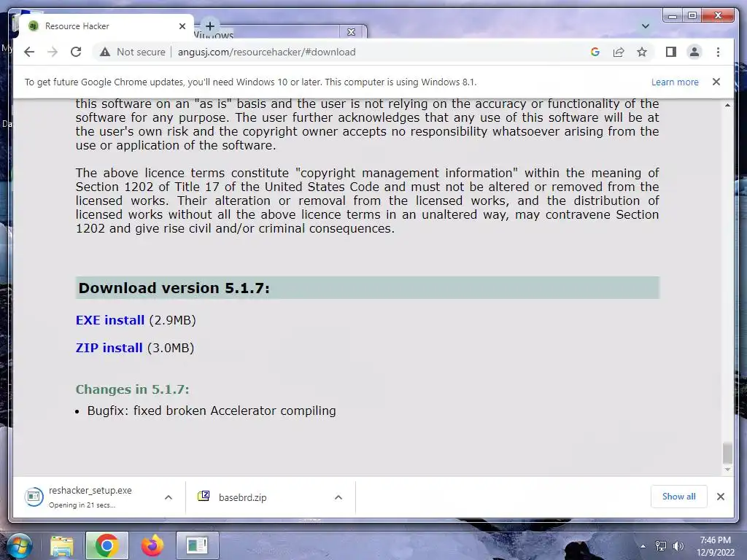Viewport: 747px width, 560px height.
Task: Close the downloads bar
Action: point(721,497)
